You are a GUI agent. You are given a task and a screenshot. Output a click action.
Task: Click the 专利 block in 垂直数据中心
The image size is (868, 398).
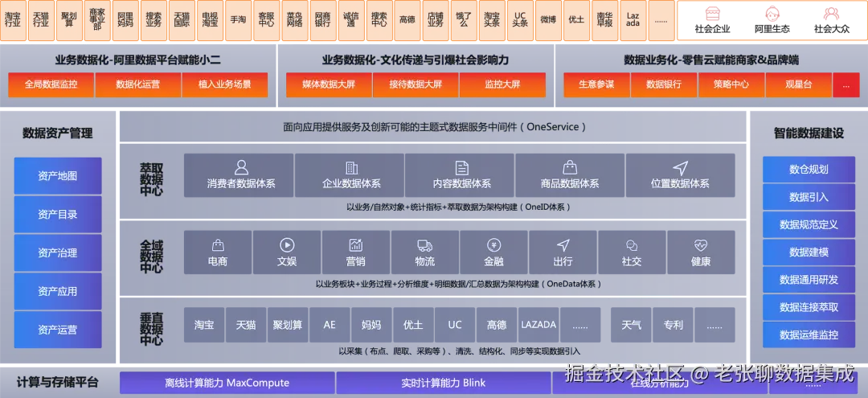[x=673, y=325]
